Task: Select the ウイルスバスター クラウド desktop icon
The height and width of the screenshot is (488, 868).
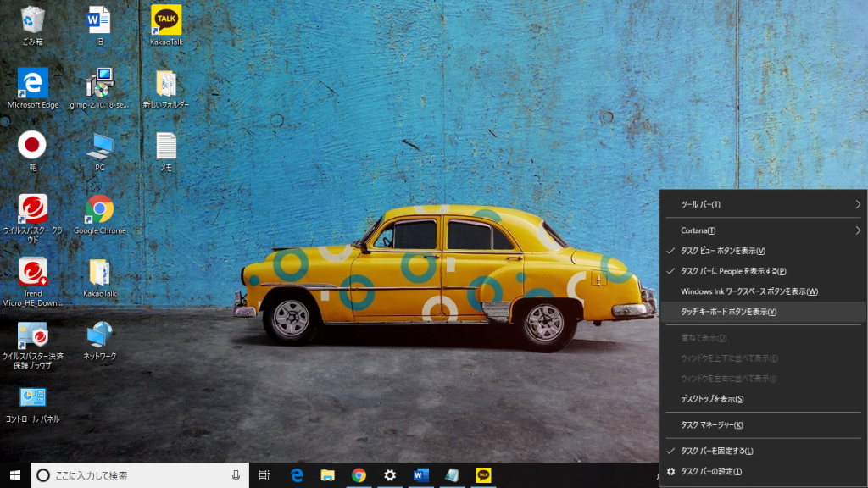Action: point(32,210)
